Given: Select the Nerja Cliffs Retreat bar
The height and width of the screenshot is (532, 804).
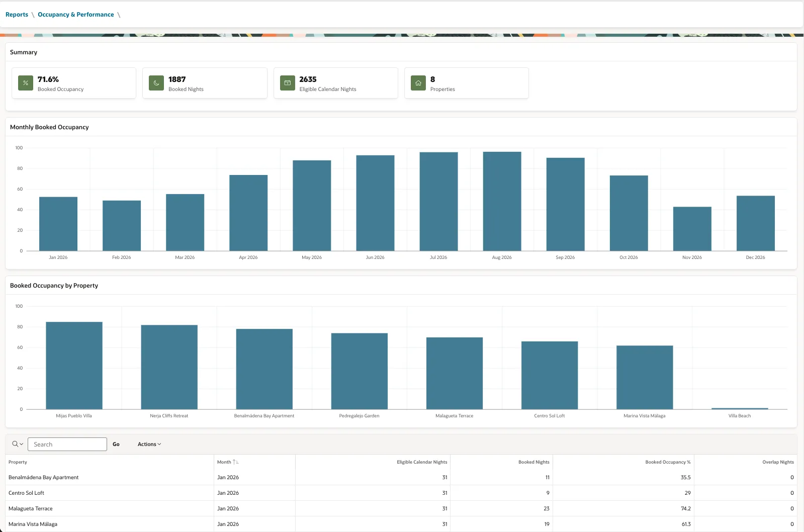Looking at the screenshot, I should pos(169,367).
